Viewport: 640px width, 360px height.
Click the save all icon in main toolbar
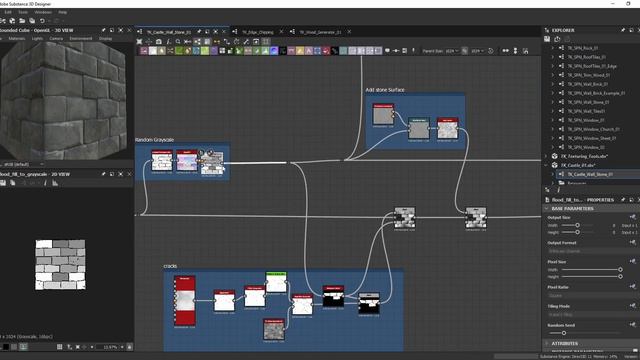click(x=32, y=21)
